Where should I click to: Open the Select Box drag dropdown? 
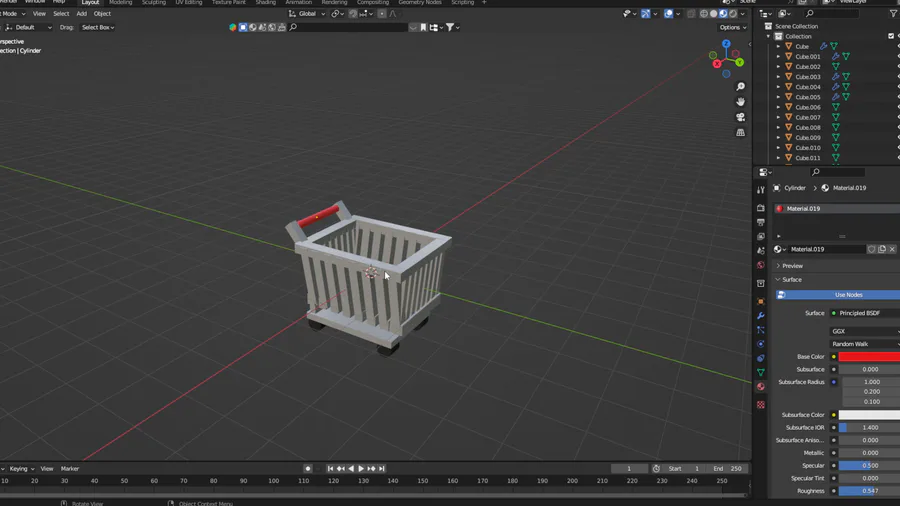click(98, 28)
